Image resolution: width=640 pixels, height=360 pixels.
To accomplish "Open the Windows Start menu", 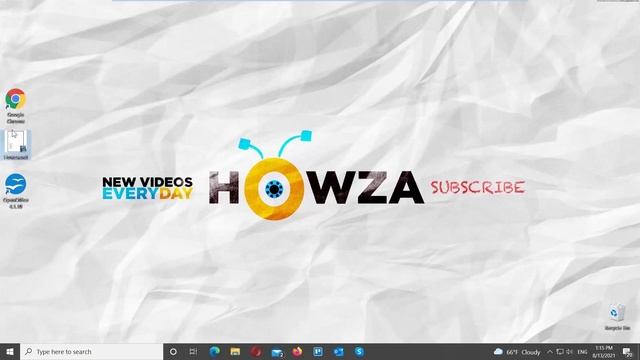I will point(10,351).
